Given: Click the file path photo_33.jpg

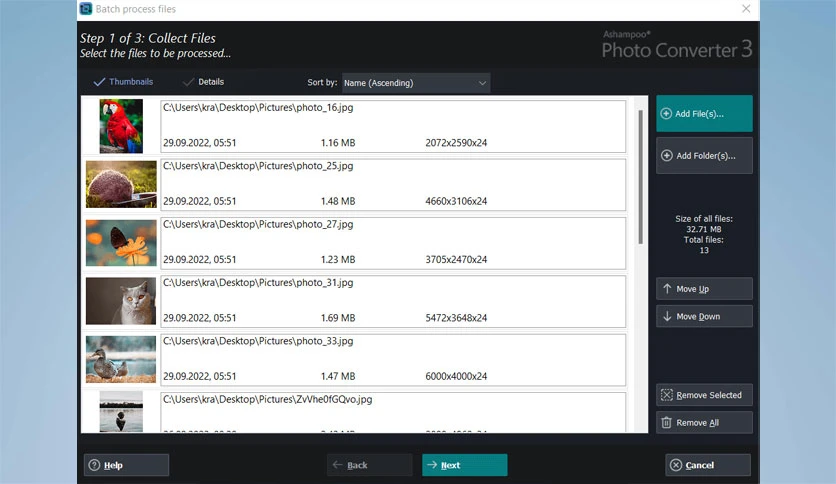Looking at the screenshot, I should [258, 341].
